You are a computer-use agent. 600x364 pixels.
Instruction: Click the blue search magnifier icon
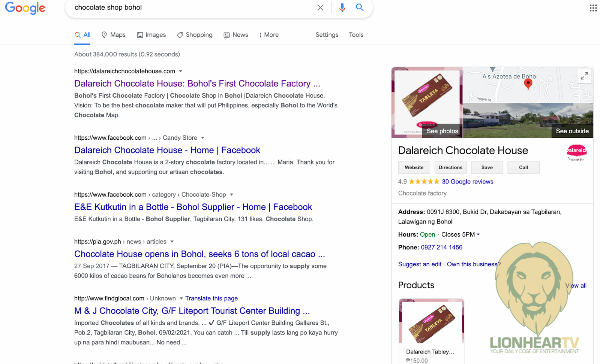360,7
